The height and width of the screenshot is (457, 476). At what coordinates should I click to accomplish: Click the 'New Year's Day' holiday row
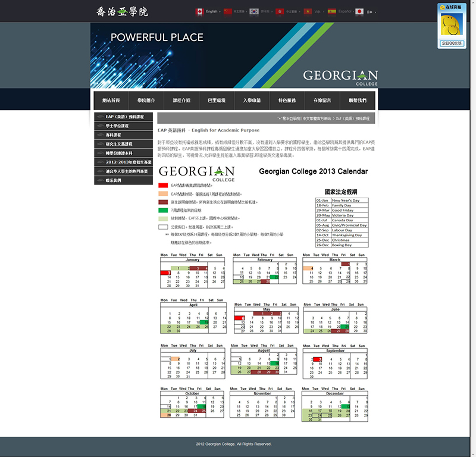pyautogui.click(x=342, y=201)
